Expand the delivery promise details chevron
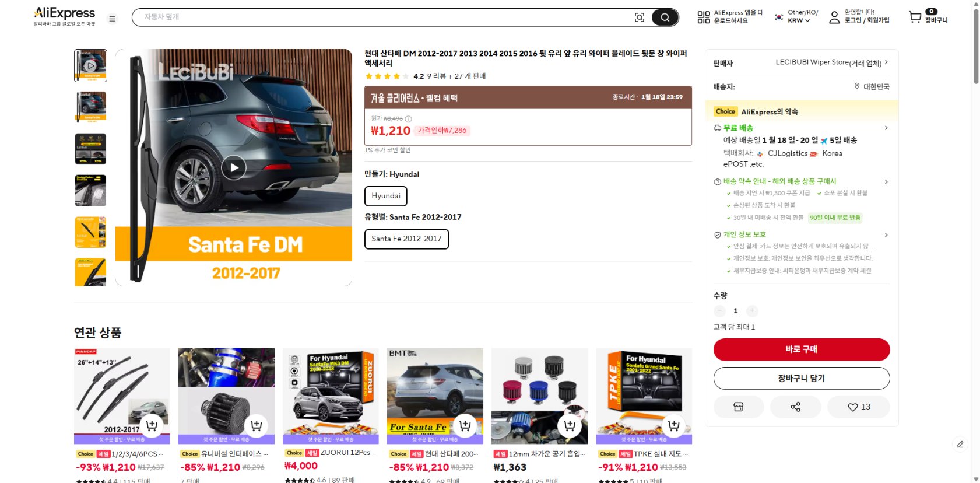The height and width of the screenshot is (483, 980). click(x=886, y=182)
